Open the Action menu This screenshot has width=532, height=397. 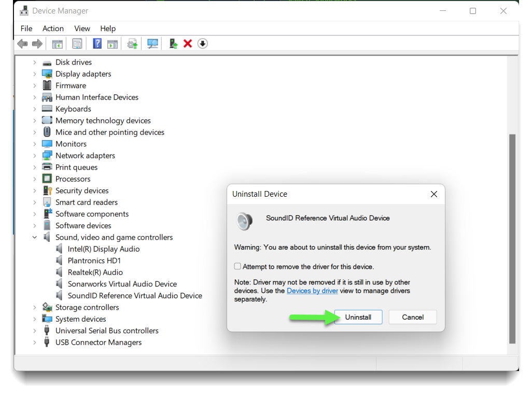pos(53,29)
